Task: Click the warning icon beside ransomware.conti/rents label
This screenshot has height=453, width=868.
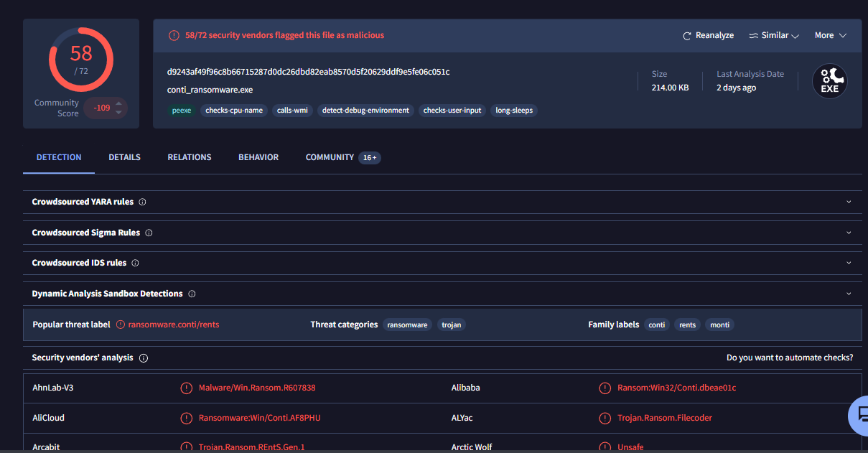Action: (x=121, y=324)
